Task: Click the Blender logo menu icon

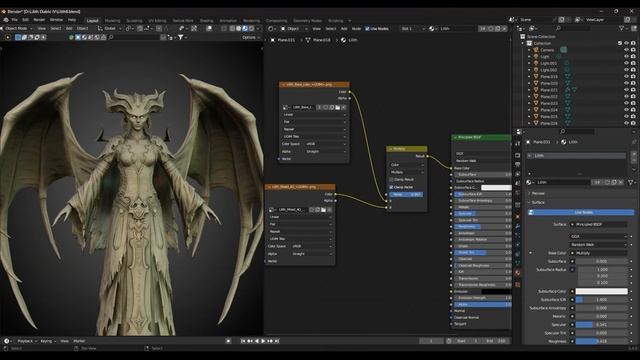Action: [6, 20]
